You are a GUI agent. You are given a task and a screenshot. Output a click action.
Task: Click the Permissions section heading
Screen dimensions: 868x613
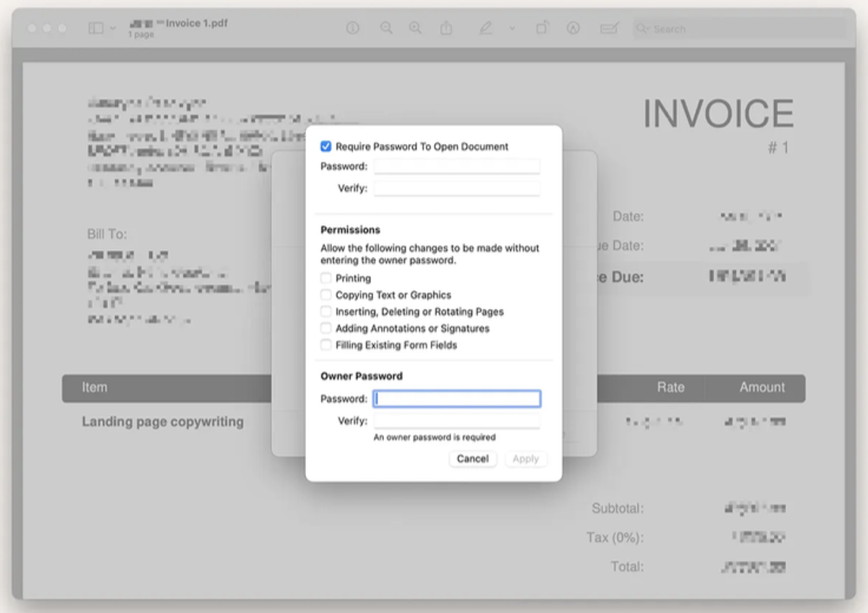pyautogui.click(x=350, y=230)
